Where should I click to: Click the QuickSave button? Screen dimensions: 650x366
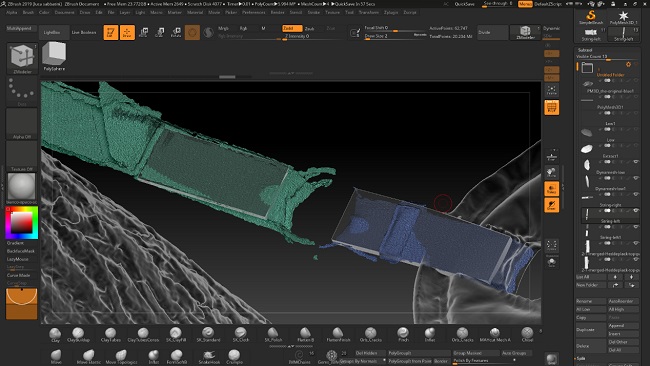pyautogui.click(x=465, y=4)
